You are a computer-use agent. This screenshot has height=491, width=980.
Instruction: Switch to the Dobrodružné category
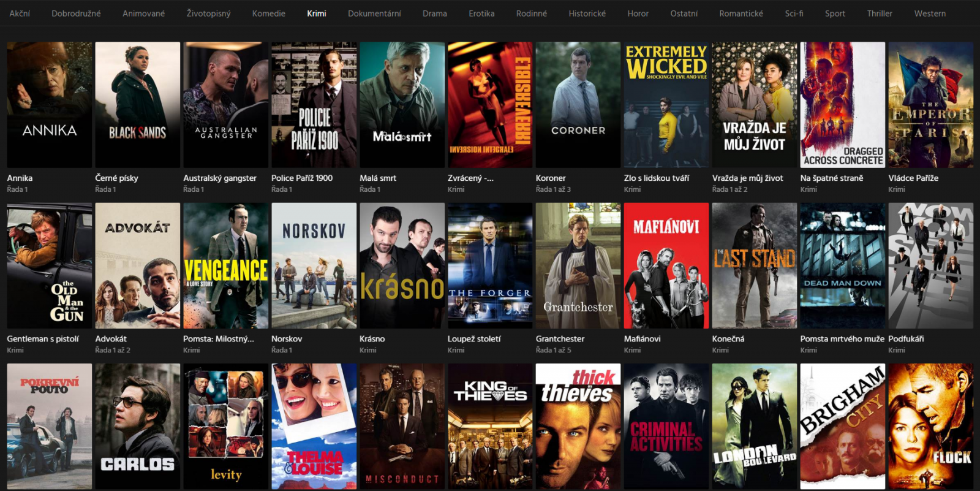point(76,13)
